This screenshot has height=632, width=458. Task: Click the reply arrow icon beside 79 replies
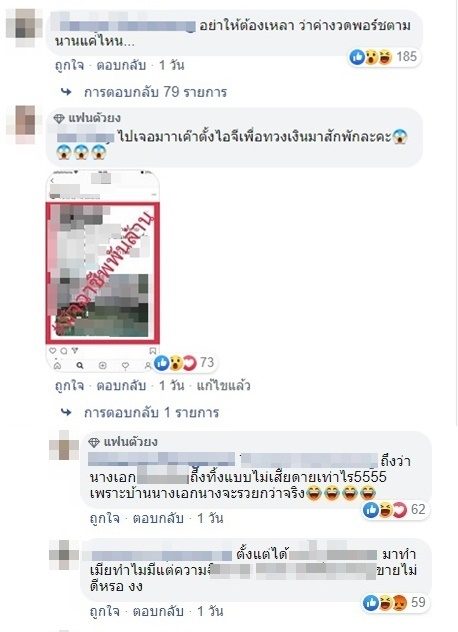[66, 92]
